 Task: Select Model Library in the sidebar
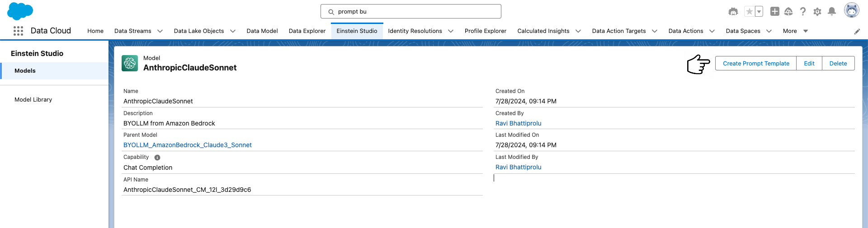tap(54, 99)
